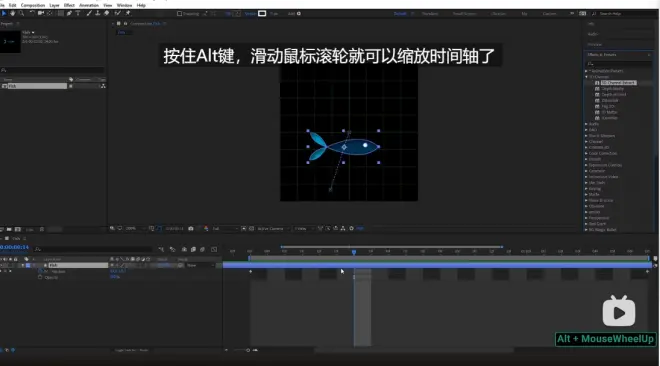Toggle the Opacity stopwatch
Screen dimensions: 660x366
point(40,277)
